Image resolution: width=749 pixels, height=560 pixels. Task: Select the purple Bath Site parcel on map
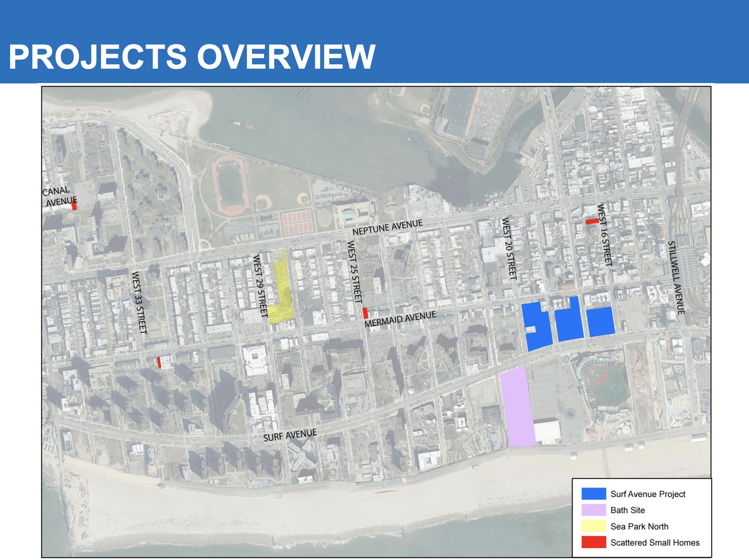pyautogui.click(x=518, y=407)
